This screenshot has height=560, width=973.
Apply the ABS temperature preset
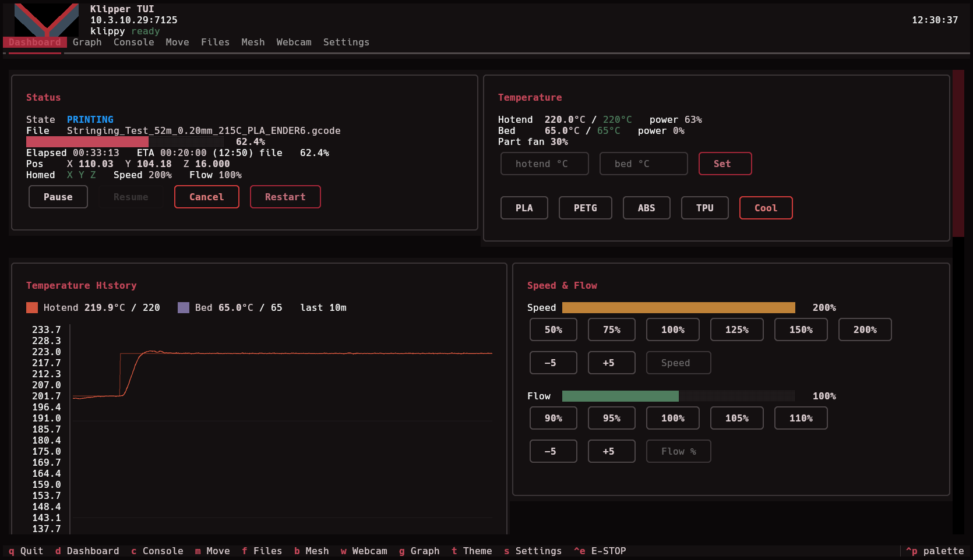click(647, 208)
